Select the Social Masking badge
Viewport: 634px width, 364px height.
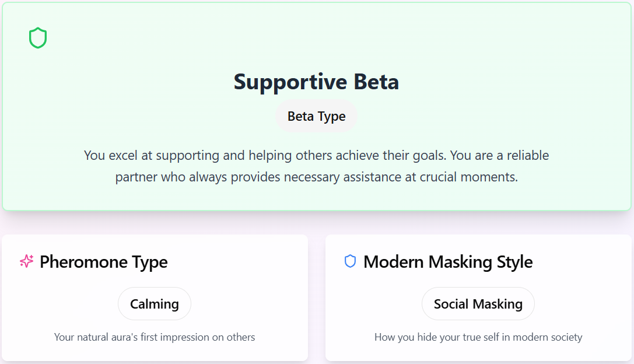tap(478, 304)
